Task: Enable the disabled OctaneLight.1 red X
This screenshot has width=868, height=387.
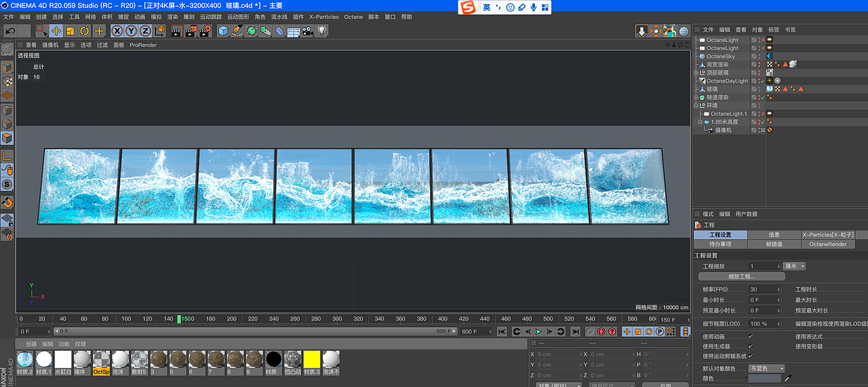Action: point(762,114)
